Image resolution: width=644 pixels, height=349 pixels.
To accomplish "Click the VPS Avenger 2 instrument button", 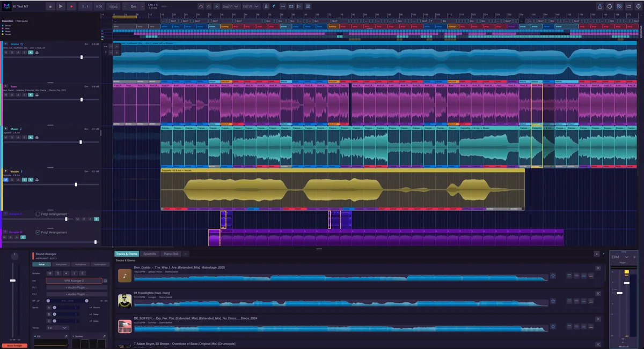I will (74, 281).
